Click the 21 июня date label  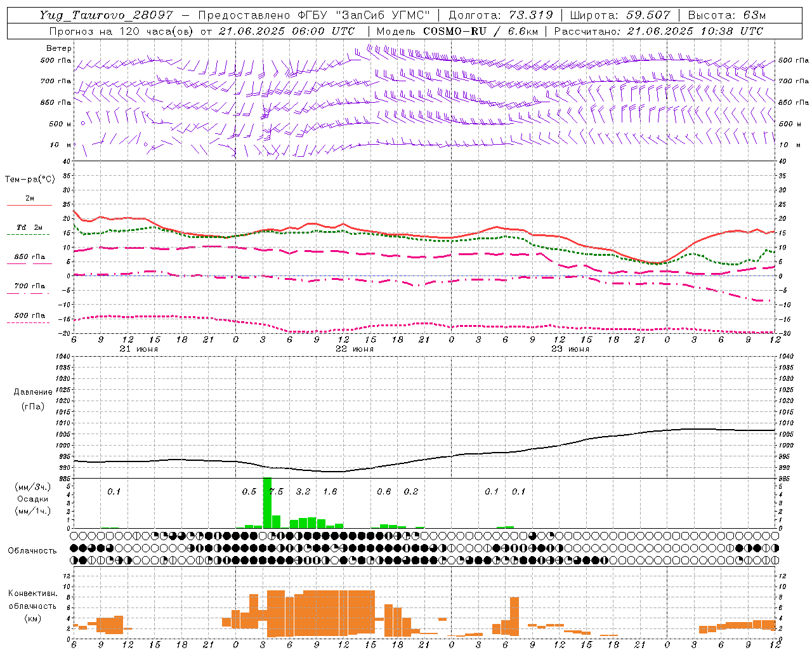point(139,349)
